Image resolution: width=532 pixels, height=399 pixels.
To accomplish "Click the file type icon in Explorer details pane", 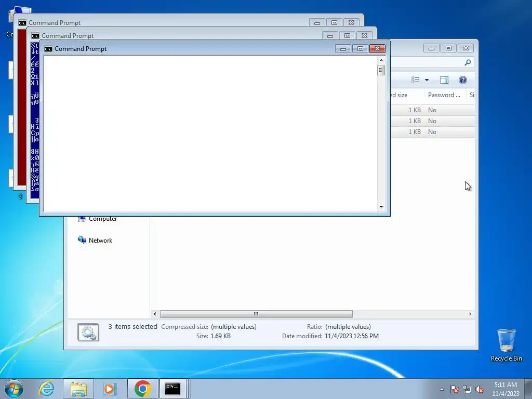I will [x=88, y=332].
